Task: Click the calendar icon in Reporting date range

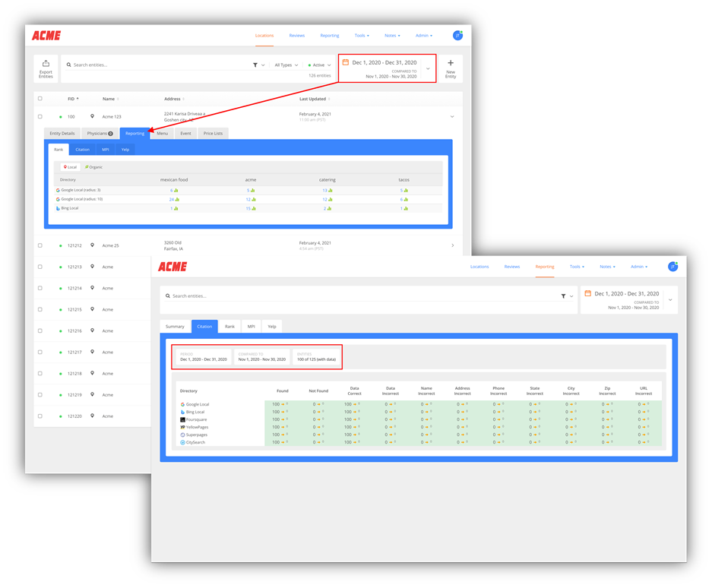Action: pyautogui.click(x=587, y=293)
